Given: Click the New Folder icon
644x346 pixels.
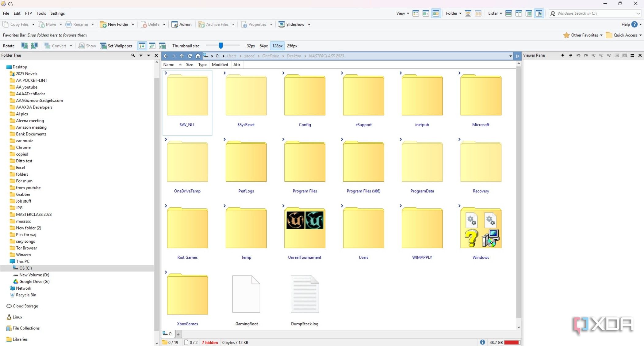Looking at the screenshot, I should 103,25.
